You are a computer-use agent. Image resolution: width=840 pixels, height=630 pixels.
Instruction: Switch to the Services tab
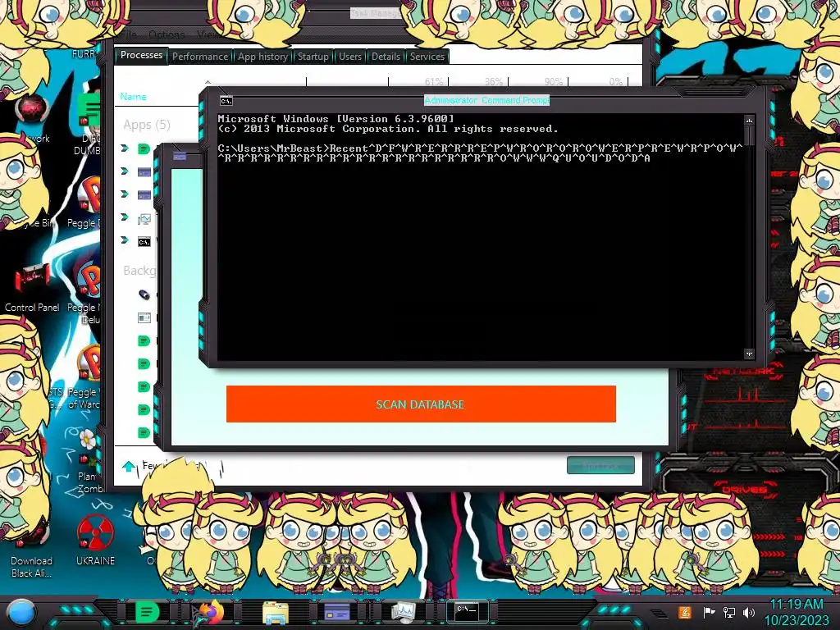click(427, 57)
